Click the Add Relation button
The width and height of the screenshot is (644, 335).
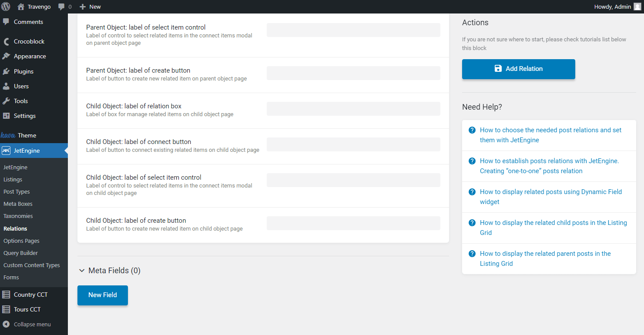[519, 69]
